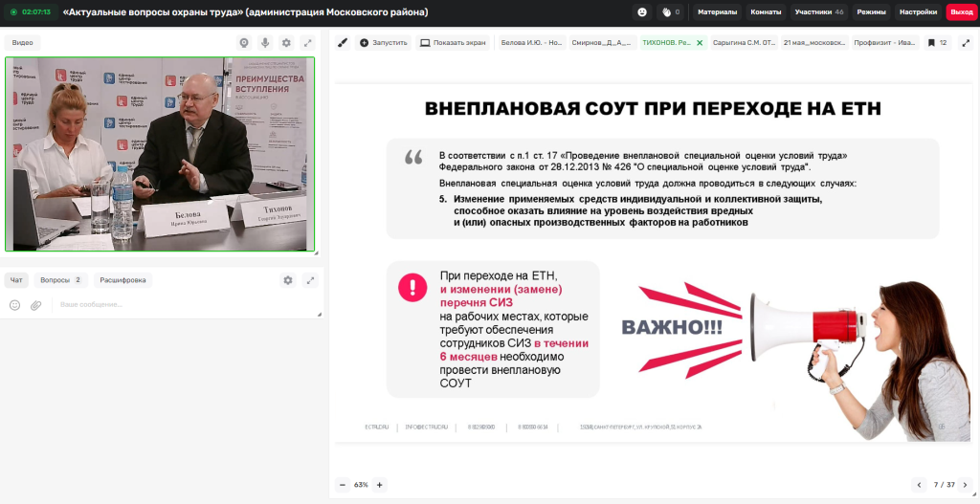The image size is (980, 504).
Task: Open chat settings gear icon
Action: coord(288,280)
